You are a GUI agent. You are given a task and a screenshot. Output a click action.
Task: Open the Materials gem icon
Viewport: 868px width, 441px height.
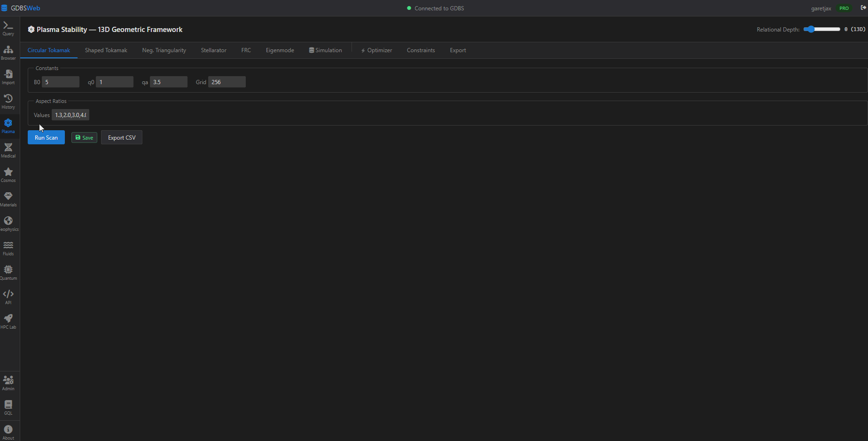coord(8,199)
